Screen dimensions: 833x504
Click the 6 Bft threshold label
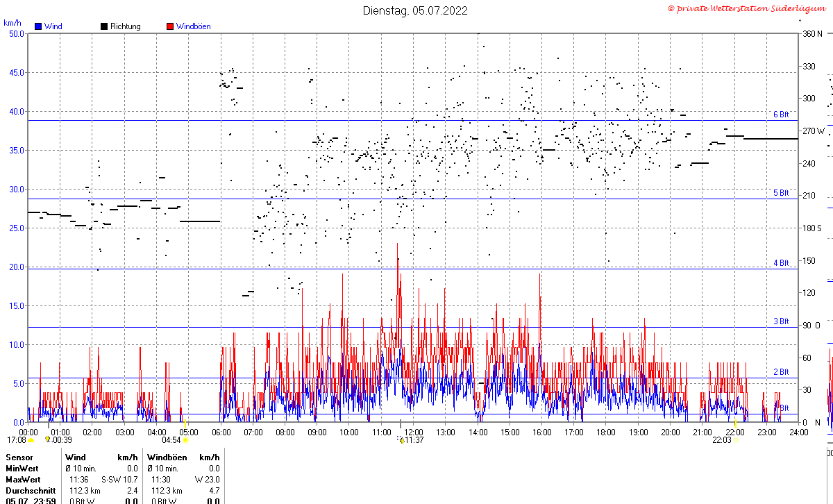coord(781,115)
